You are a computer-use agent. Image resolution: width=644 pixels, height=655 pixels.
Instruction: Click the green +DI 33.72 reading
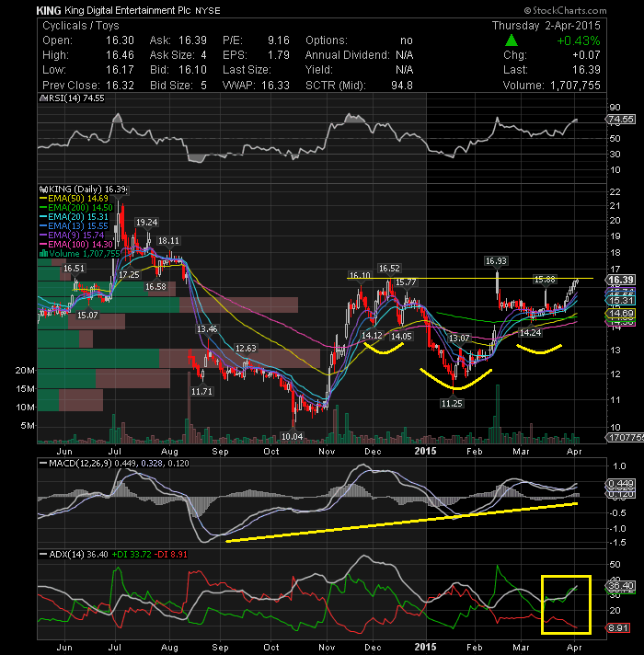click(132, 555)
